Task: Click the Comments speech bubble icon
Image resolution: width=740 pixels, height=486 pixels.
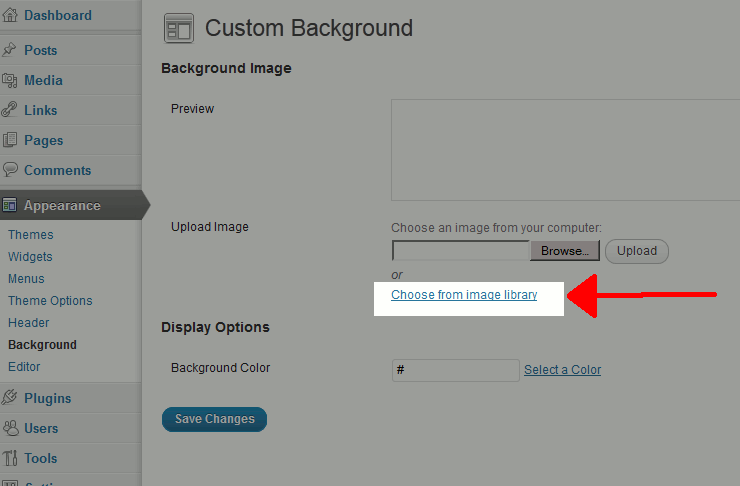Action: [x=9, y=170]
